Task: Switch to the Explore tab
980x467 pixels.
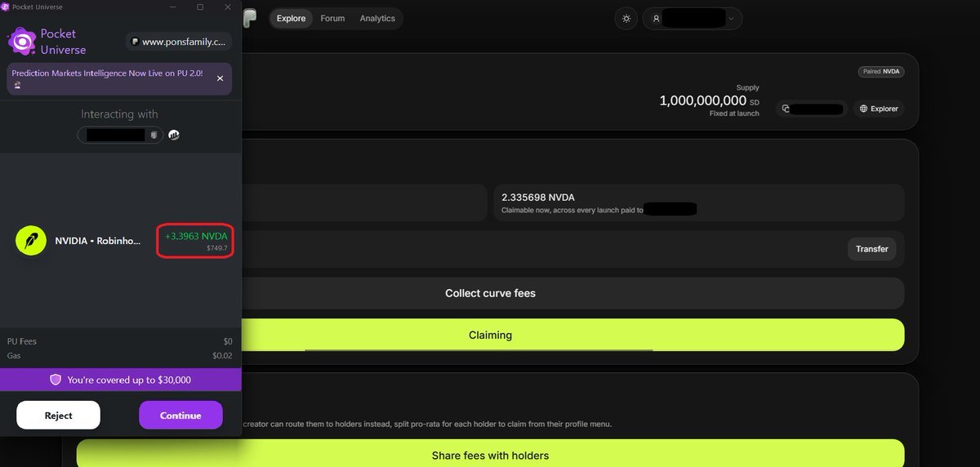Action: (x=292, y=18)
